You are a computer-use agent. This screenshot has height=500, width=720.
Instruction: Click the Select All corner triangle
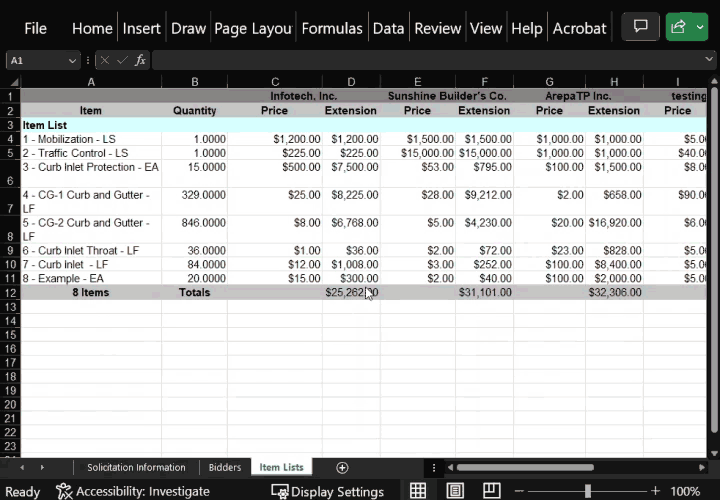[x=14, y=82]
